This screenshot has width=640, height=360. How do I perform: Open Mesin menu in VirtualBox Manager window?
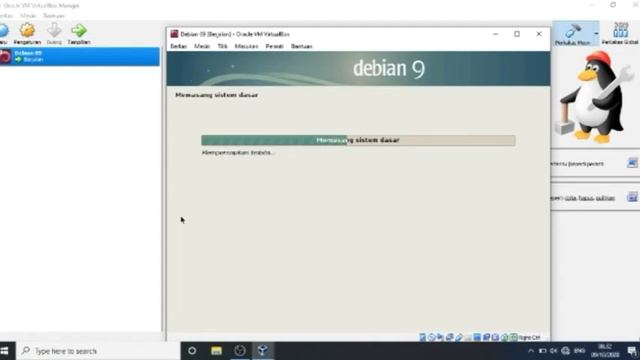(28, 16)
